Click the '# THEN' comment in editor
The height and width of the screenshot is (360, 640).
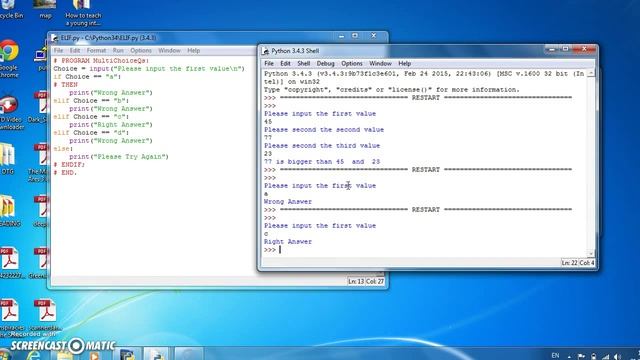tap(65, 85)
